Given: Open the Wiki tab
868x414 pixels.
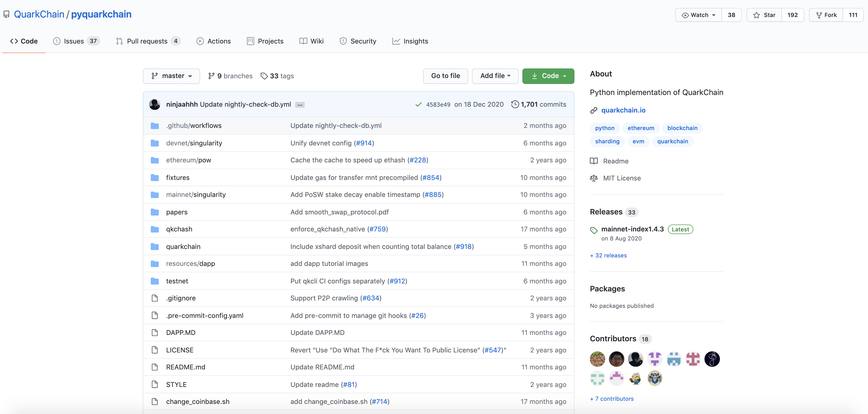Looking at the screenshot, I should click(312, 41).
